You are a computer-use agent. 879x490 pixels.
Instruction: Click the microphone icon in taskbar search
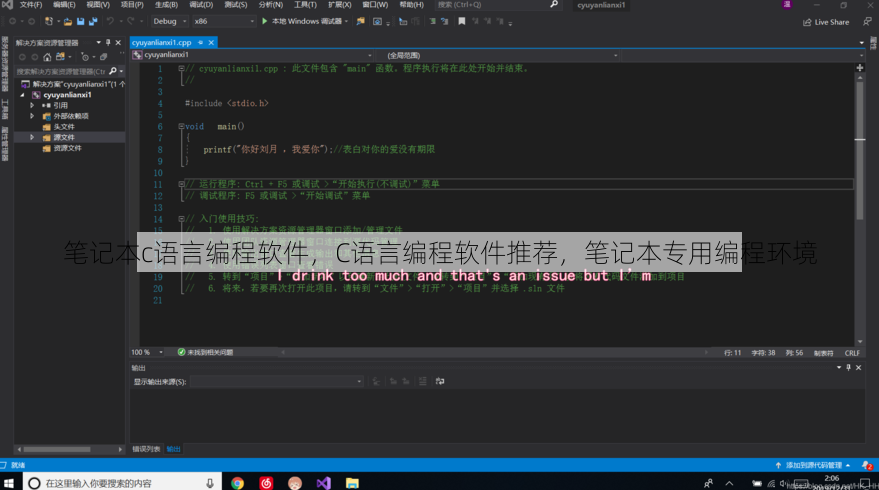coord(210,483)
